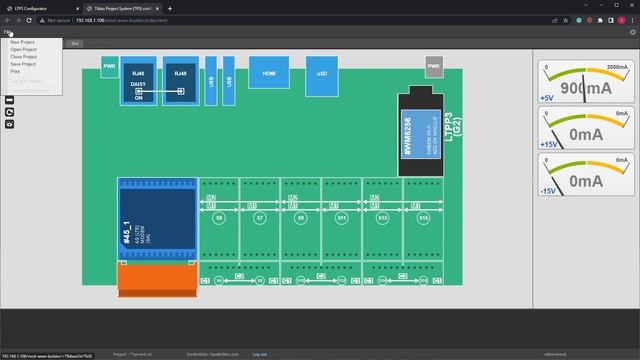Open the File menu
The height and width of the screenshot is (360, 640).
click(7, 32)
